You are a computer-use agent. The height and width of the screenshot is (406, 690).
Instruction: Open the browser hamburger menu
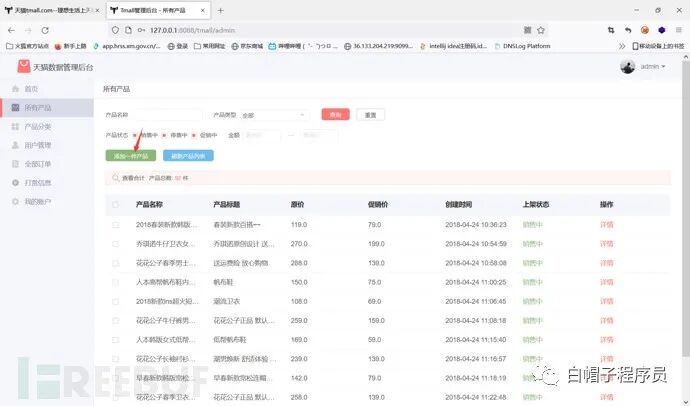pyautogui.click(x=679, y=30)
